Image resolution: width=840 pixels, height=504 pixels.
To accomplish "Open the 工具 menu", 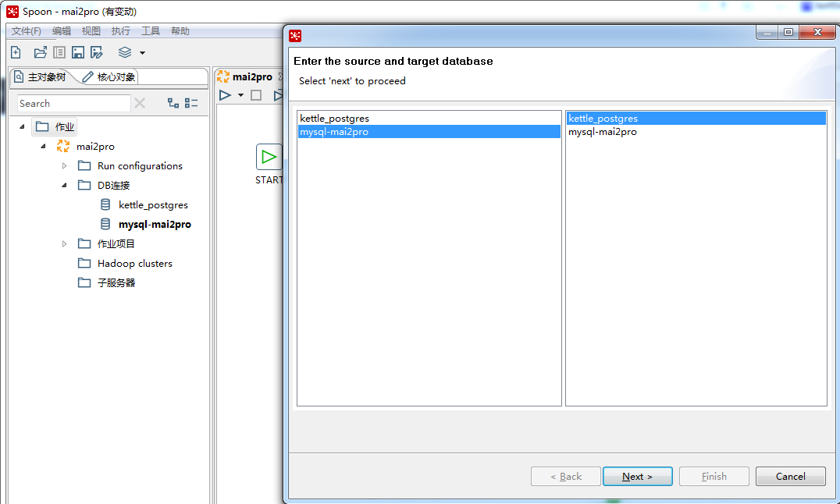I will coord(151,30).
